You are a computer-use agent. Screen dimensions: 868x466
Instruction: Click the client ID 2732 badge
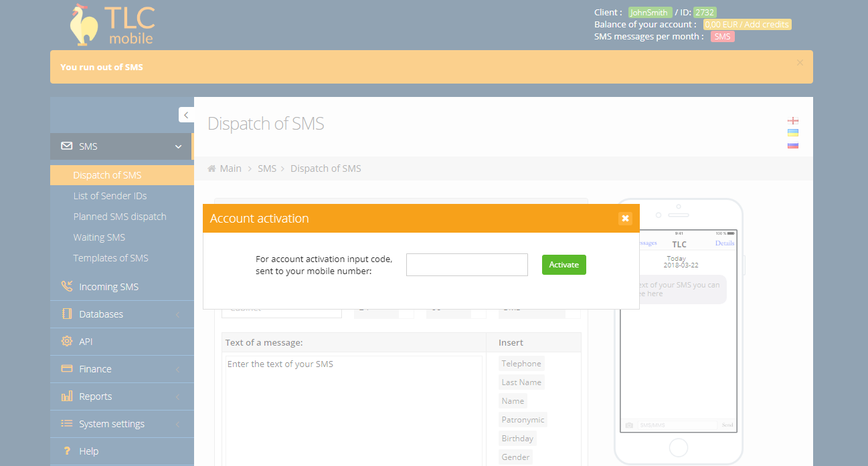705,12
